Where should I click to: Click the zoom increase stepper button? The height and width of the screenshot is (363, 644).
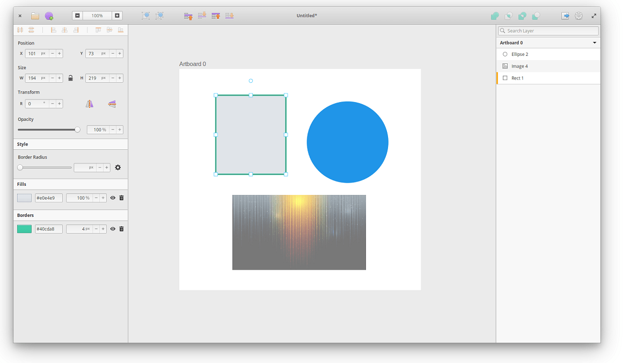(118, 16)
